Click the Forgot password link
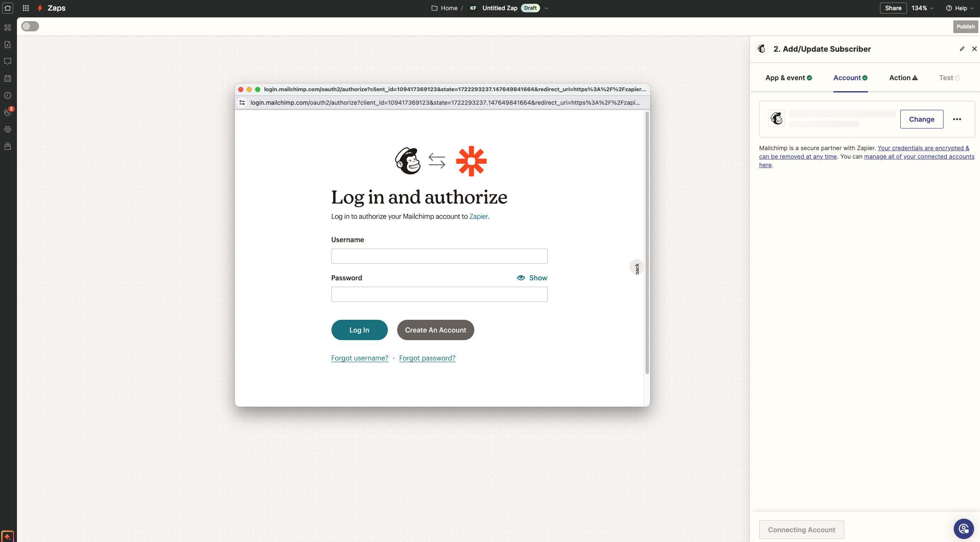The height and width of the screenshot is (542, 980). 427,358
